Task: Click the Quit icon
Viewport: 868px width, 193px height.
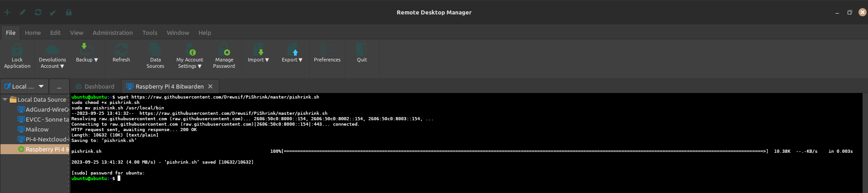Action: 362,50
